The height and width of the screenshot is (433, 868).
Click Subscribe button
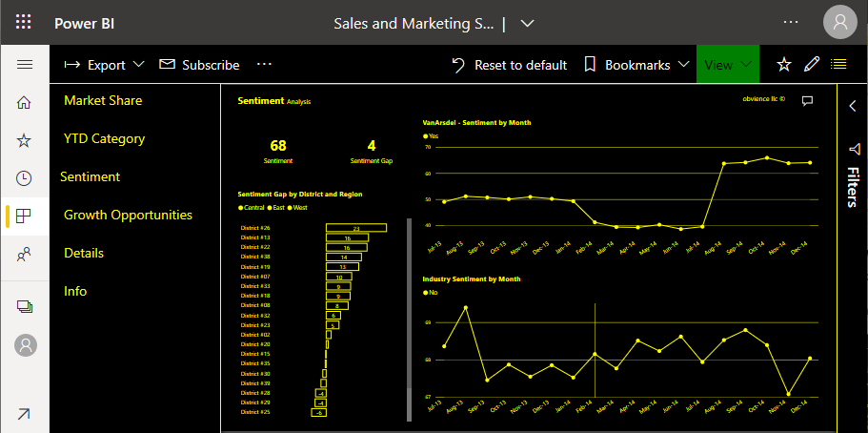199,65
